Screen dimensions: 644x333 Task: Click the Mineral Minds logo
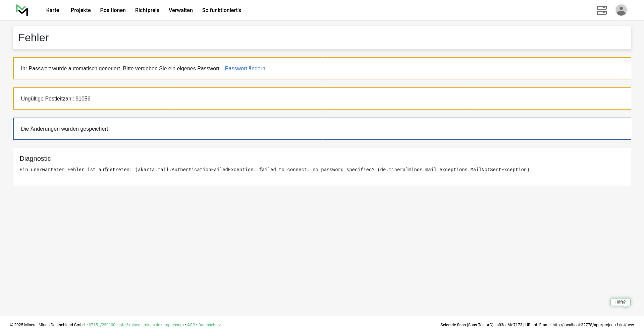point(22,10)
